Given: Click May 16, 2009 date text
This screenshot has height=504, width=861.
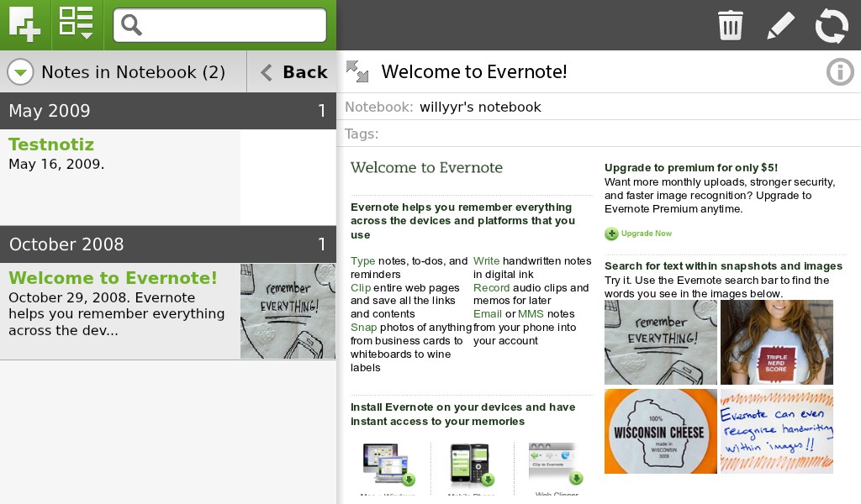Looking at the screenshot, I should pyautogui.click(x=56, y=164).
